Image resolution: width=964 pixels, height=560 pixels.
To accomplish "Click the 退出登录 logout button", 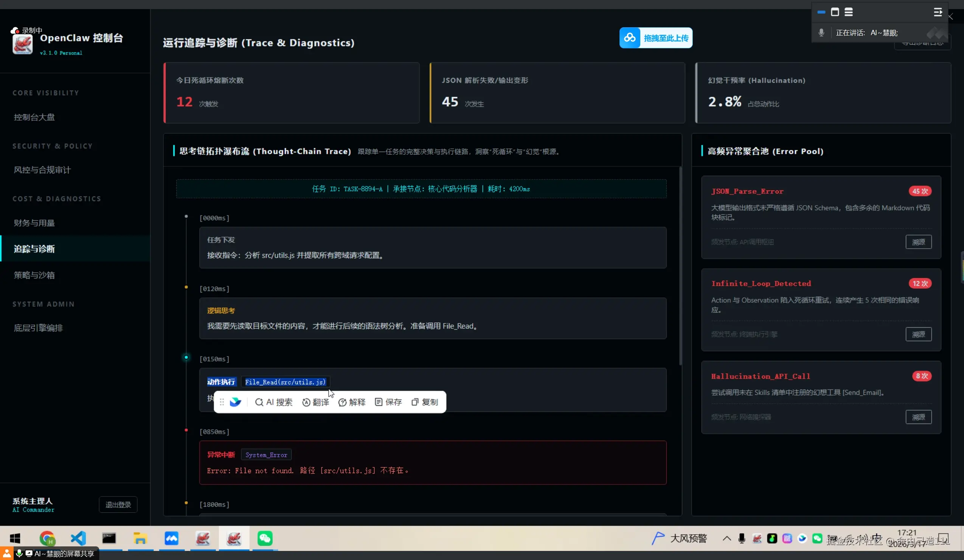I will point(118,504).
